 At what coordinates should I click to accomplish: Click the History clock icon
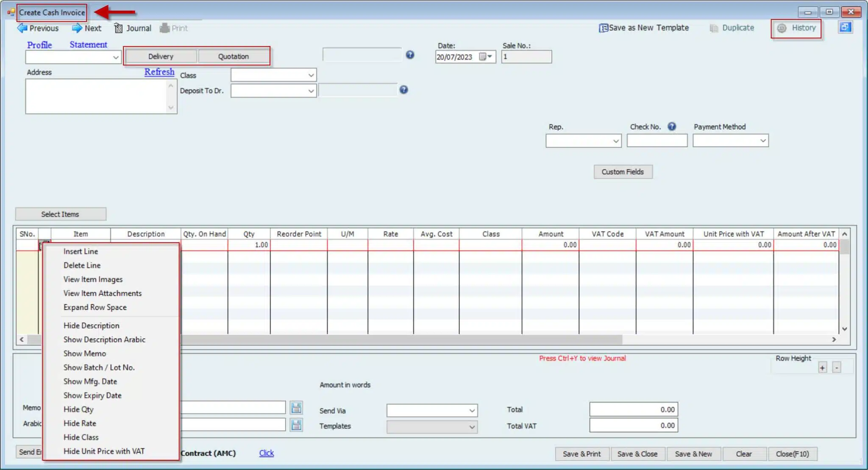[x=782, y=28]
